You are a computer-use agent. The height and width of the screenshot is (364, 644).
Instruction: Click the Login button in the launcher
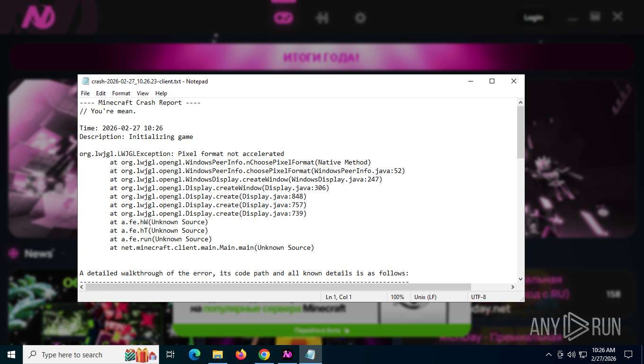pyautogui.click(x=533, y=18)
